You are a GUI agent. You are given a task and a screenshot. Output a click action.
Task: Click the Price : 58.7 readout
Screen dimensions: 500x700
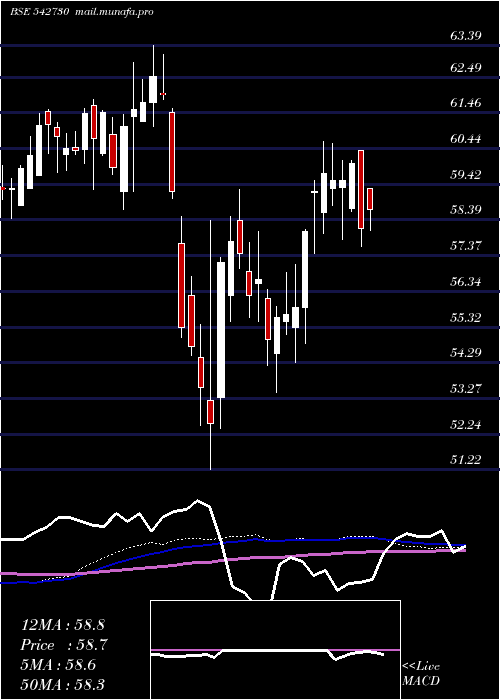click(63, 645)
